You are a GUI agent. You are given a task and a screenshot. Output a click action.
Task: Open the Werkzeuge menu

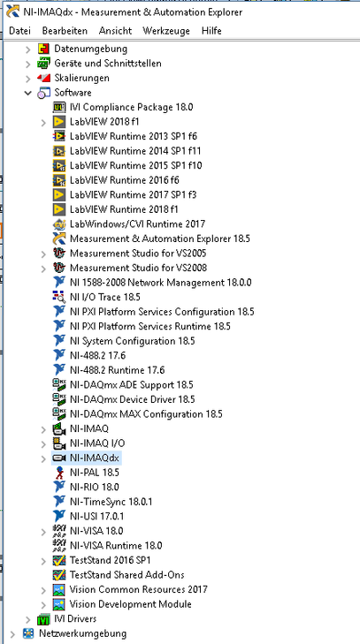point(166,31)
